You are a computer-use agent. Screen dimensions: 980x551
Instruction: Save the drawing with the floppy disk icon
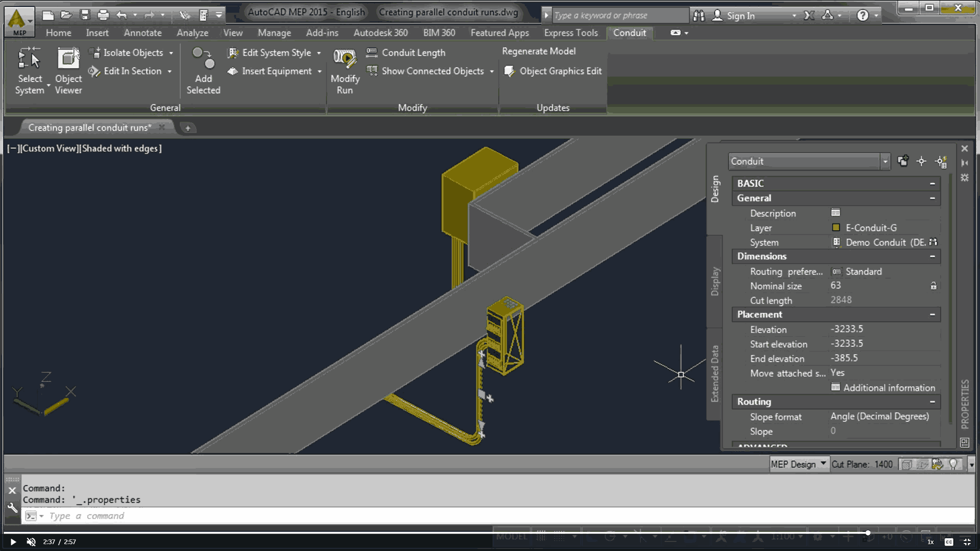coord(85,15)
